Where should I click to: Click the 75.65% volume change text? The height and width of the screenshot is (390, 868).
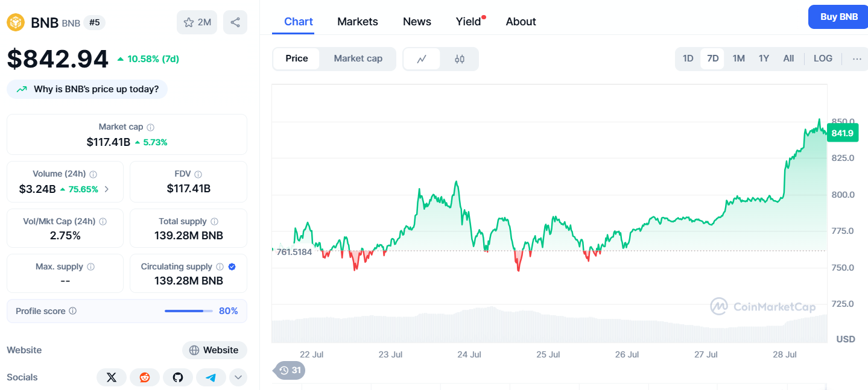click(83, 189)
